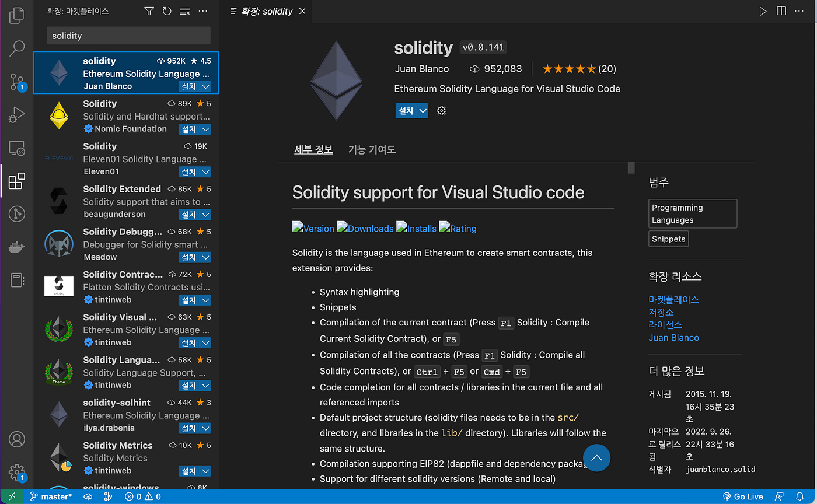Open the Downloads badge link

coord(365,228)
